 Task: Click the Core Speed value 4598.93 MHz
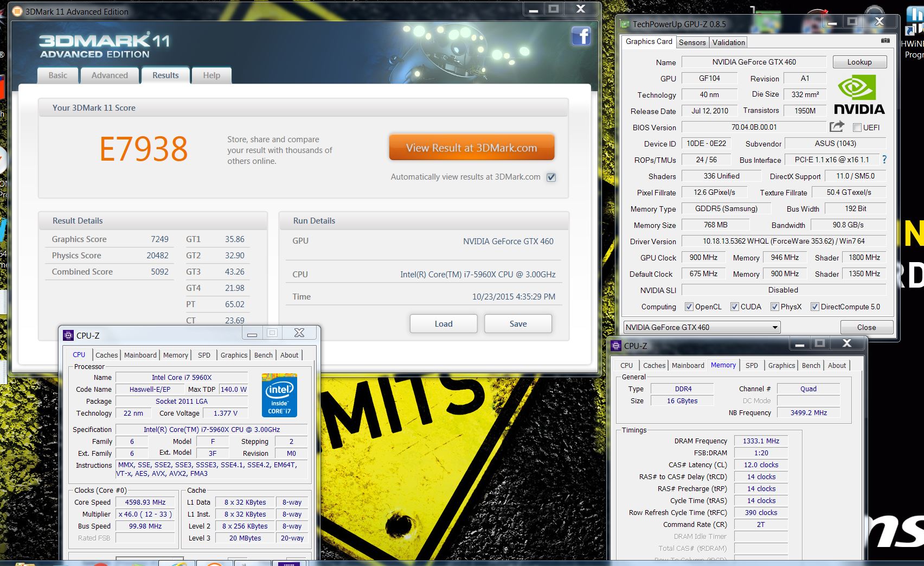click(x=145, y=503)
